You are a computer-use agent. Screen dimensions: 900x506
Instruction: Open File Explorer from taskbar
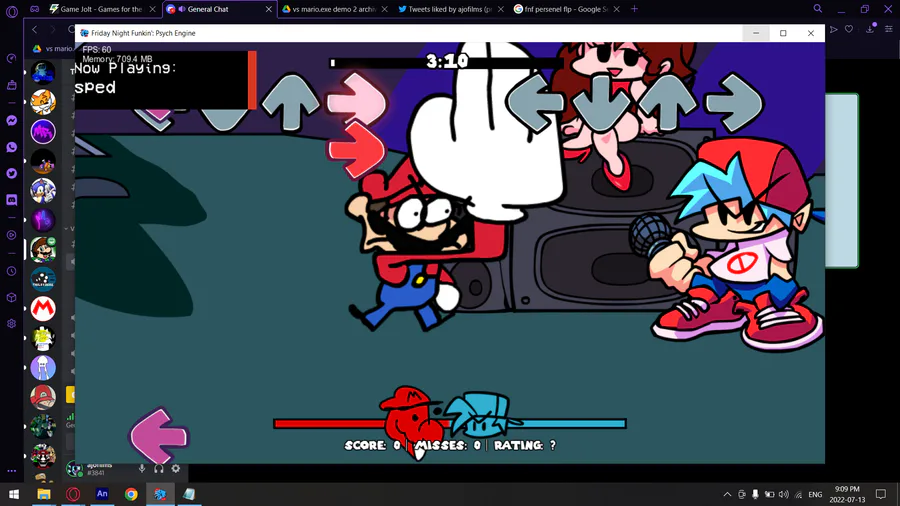coord(44,494)
